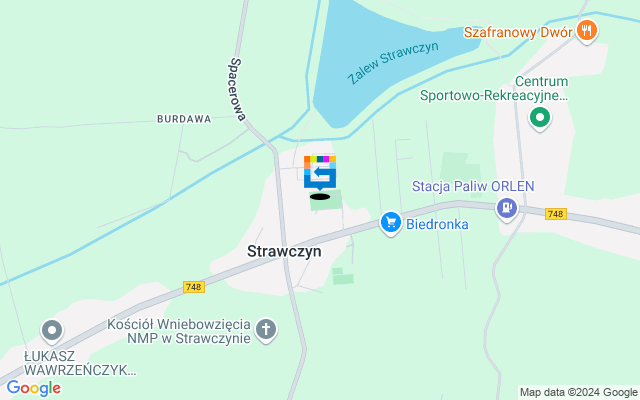
Task: Click the colorful custom map marker pin
Action: pos(320,173)
